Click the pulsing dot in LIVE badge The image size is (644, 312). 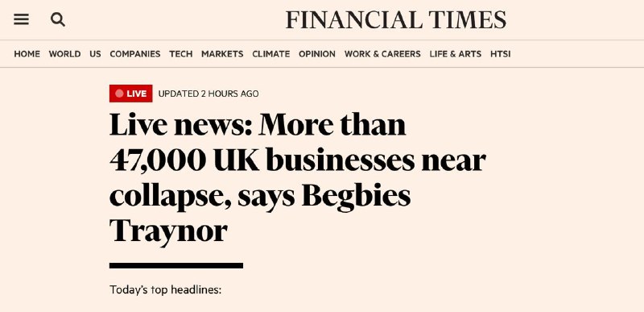(x=119, y=94)
